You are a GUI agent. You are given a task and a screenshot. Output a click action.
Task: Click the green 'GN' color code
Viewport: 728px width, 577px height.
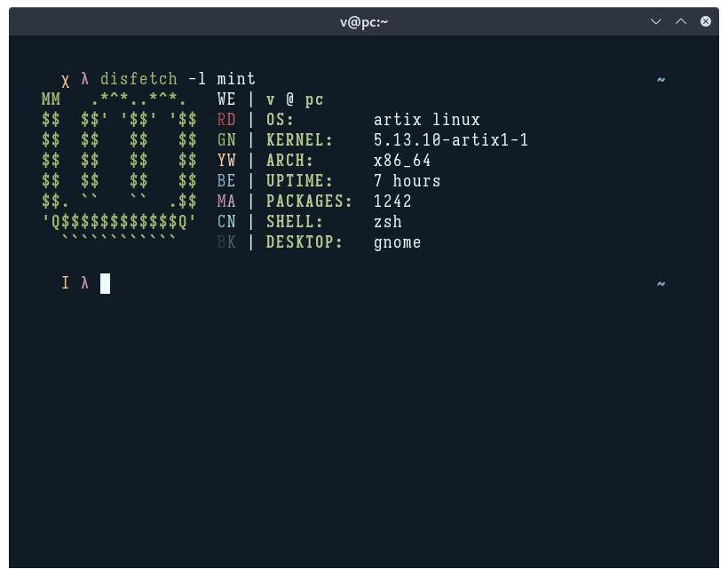click(226, 140)
